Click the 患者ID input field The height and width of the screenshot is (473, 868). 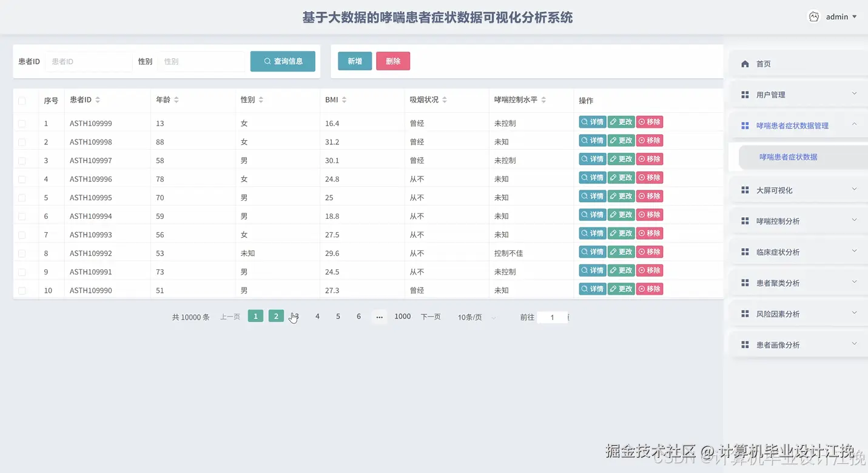(x=89, y=61)
